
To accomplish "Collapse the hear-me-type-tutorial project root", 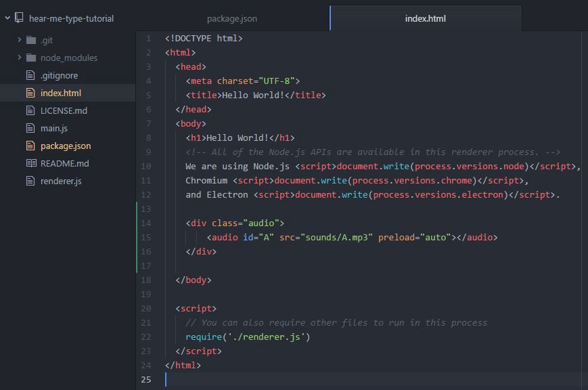I will tap(7, 18).
